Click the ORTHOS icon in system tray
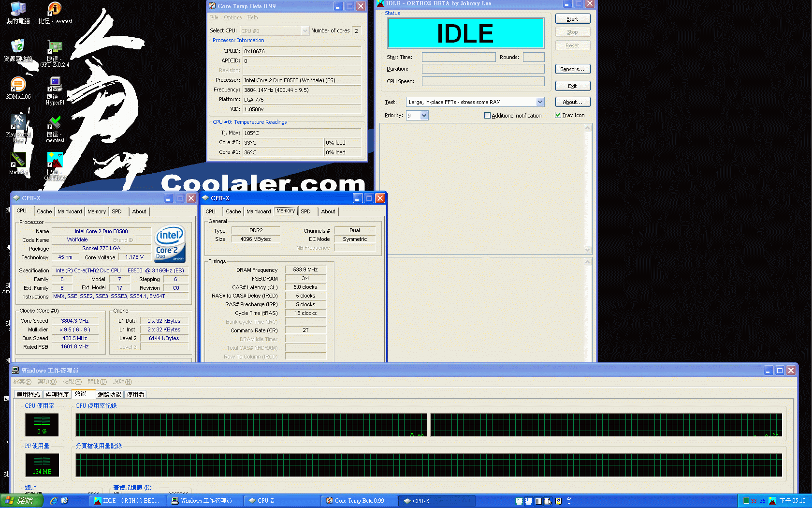812x508 pixels. pyautogui.click(x=772, y=501)
